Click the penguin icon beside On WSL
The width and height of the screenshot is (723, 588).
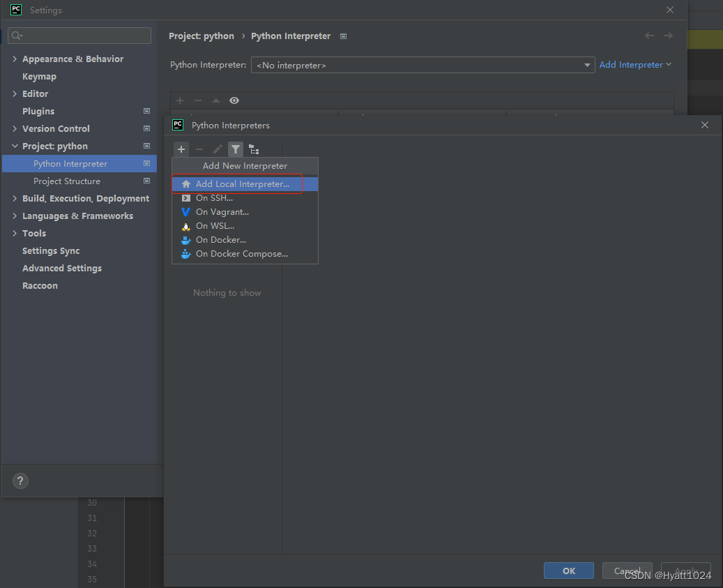pos(186,226)
